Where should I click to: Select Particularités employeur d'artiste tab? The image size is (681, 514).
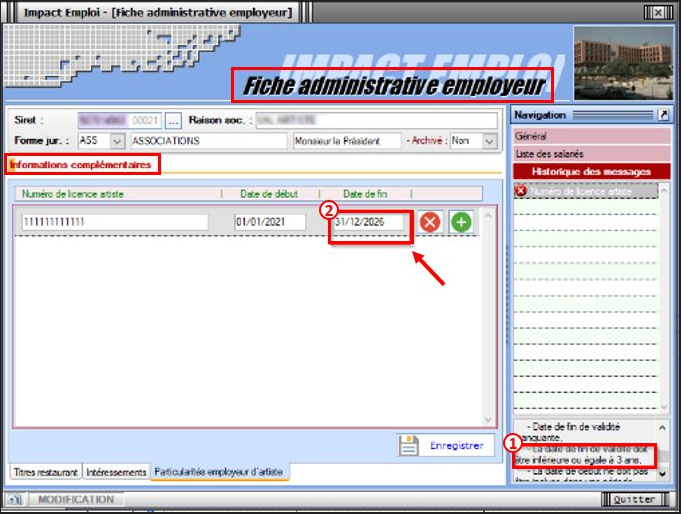tap(219, 471)
